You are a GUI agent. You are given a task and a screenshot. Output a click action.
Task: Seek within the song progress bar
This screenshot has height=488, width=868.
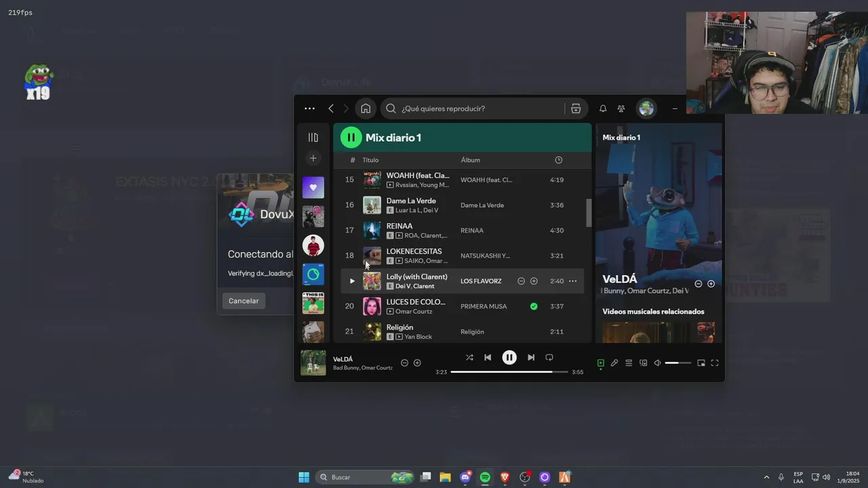pyautogui.click(x=509, y=371)
